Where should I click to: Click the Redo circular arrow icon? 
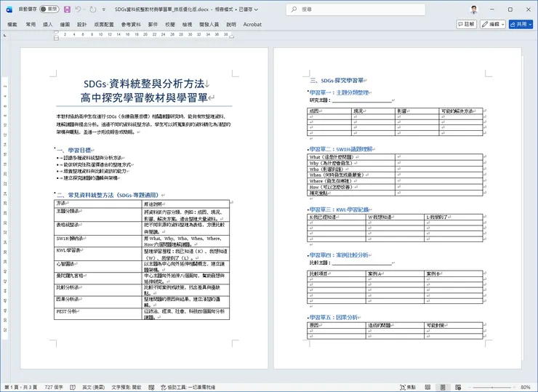coord(93,9)
